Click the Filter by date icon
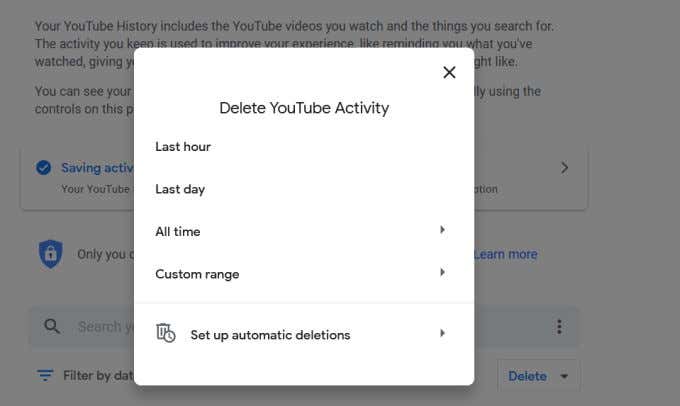 pyautogui.click(x=45, y=376)
